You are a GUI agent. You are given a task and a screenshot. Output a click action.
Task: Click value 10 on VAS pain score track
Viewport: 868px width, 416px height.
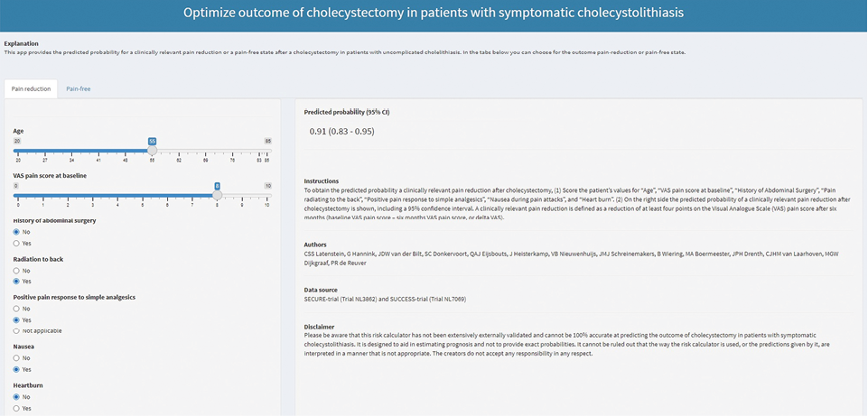click(267, 205)
